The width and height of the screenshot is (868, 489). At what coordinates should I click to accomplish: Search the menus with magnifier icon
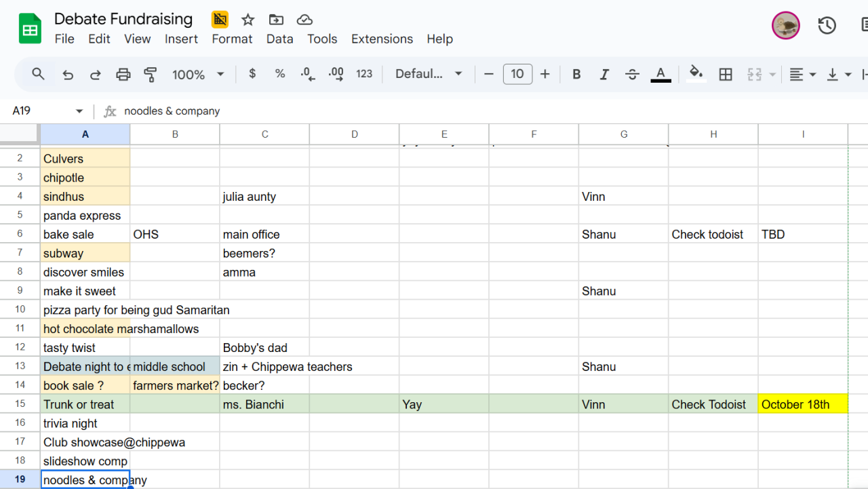[x=38, y=74]
